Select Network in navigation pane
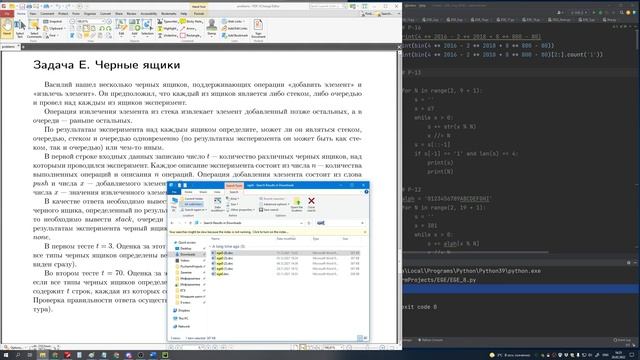 (x=182, y=327)
